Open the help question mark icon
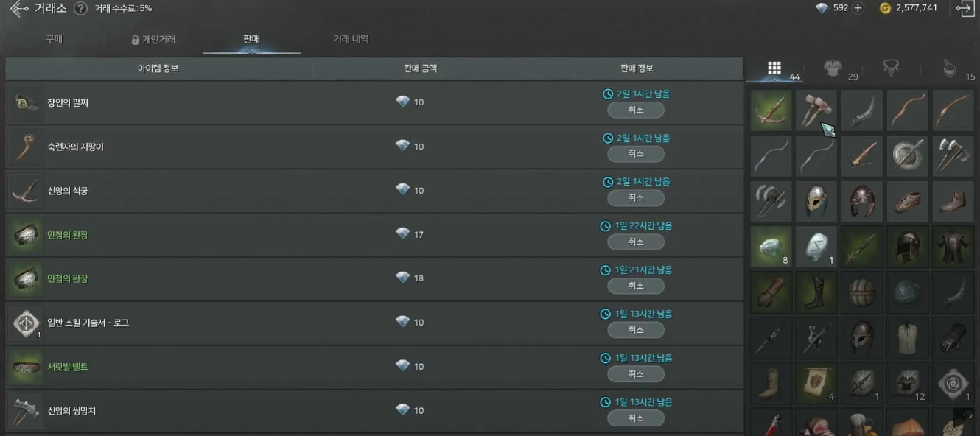 (81, 9)
